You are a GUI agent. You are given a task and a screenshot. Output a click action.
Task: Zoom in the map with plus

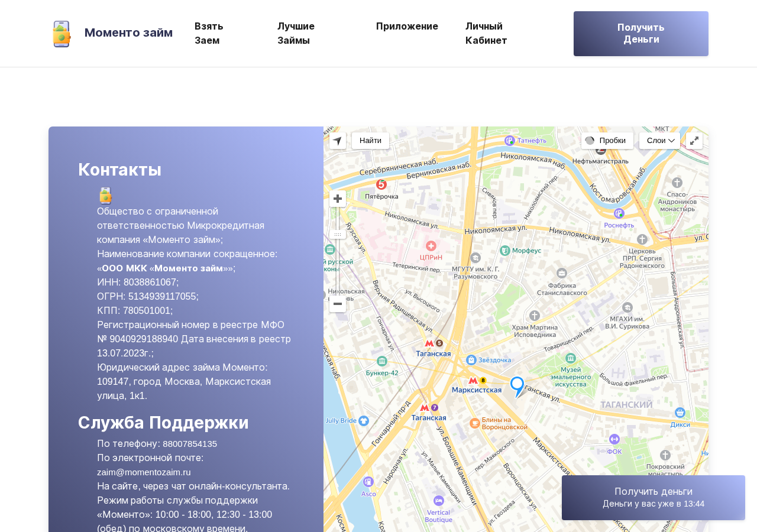pyautogui.click(x=338, y=199)
